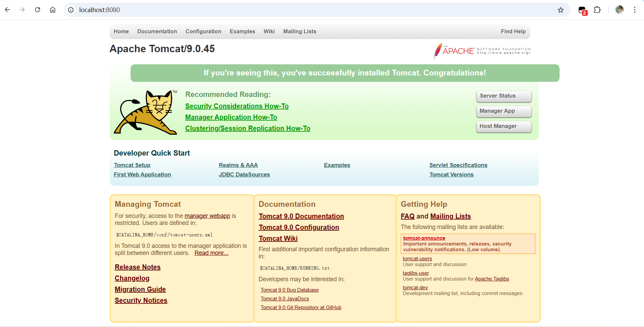Click the Managing Tomcat heading
Viewport: 644px width, 327px height.
tap(148, 204)
